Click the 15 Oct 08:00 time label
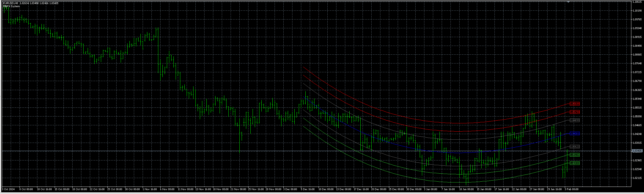The image size is (644, 194). tap(62, 189)
